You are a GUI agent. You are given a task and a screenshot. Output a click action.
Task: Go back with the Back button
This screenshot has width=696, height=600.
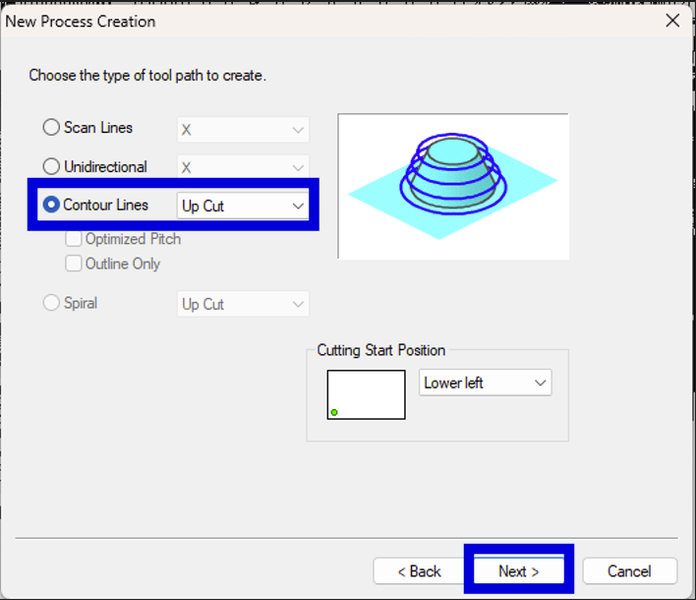[419, 571]
